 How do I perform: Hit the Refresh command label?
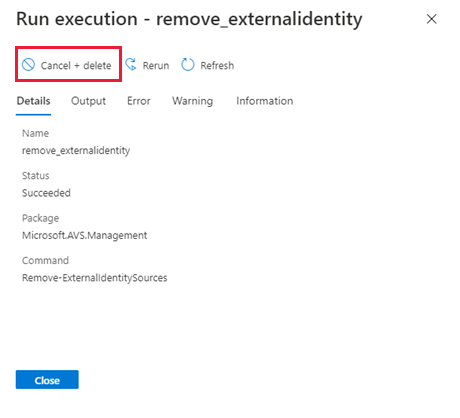(217, 65)
